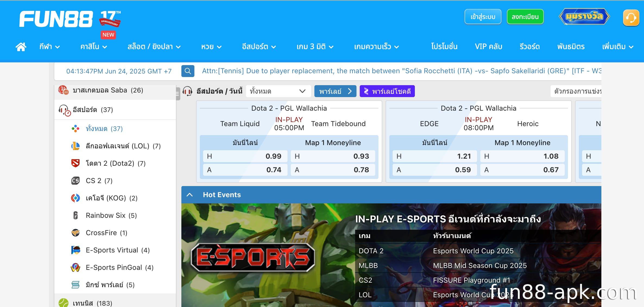Screen dimensions: 644x307
Task: Bet Tidebound Map 1 Moneyline odds 0.78
Action: pyautogui.click(x=333, y=170)
